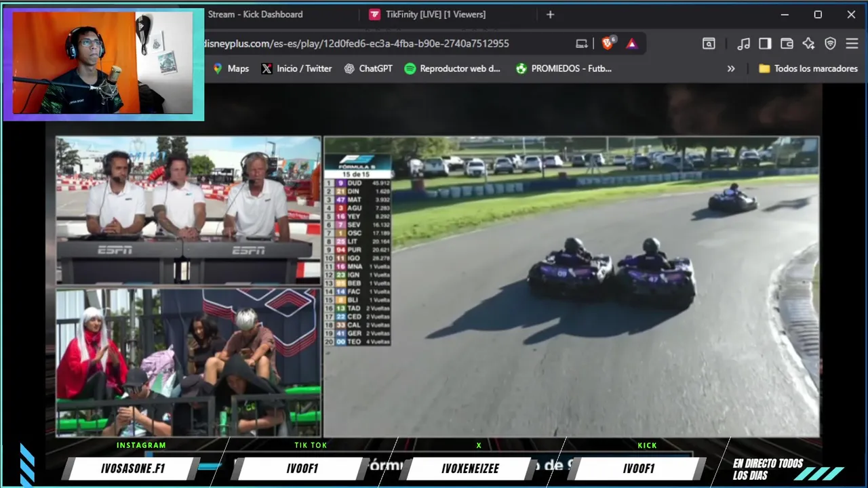Open the Todos los marcadores folder
Image resolution: width=868 pixels, height=488 pixels.
pyautogui.click(x=808, y=68)
